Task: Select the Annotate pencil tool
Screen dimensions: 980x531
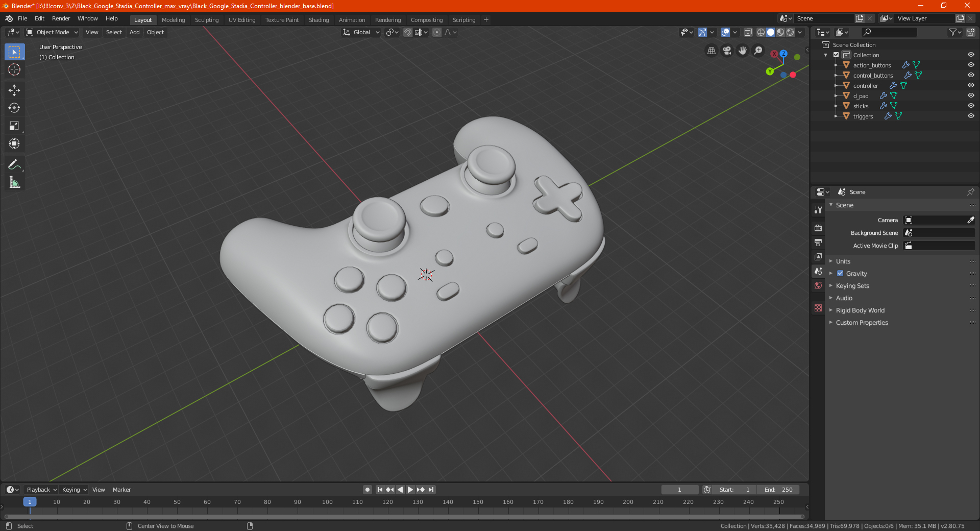Action: pos(14,164)
